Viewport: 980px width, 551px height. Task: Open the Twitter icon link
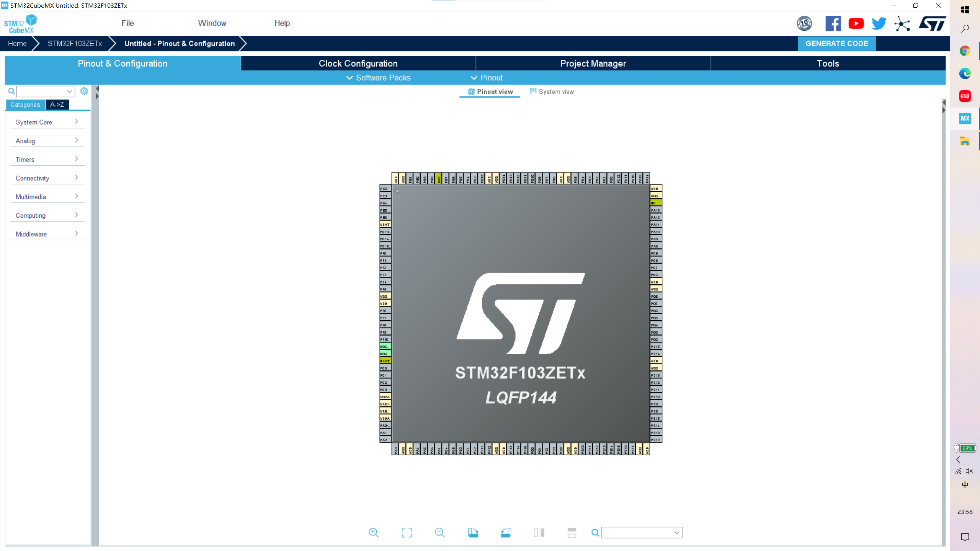click(879, 24)
